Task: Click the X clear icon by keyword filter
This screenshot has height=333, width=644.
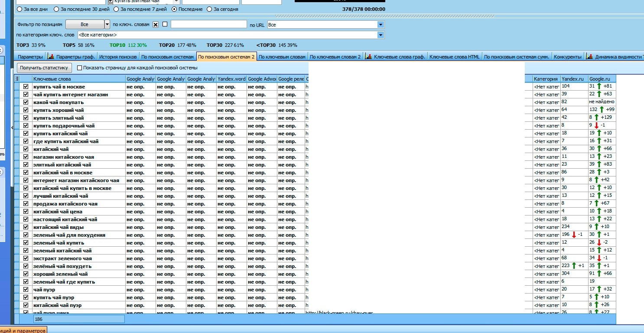Action: (x=156, y=25)
